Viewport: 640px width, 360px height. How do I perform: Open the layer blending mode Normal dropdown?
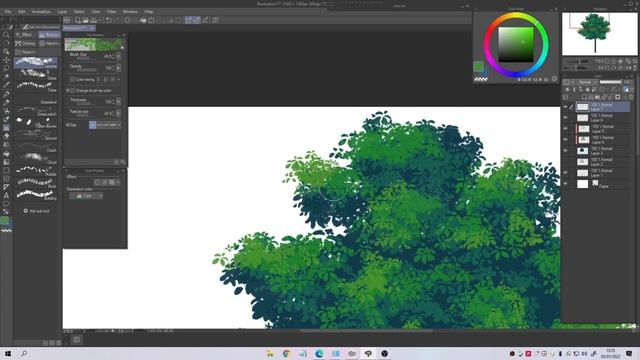tap(586, 82)
